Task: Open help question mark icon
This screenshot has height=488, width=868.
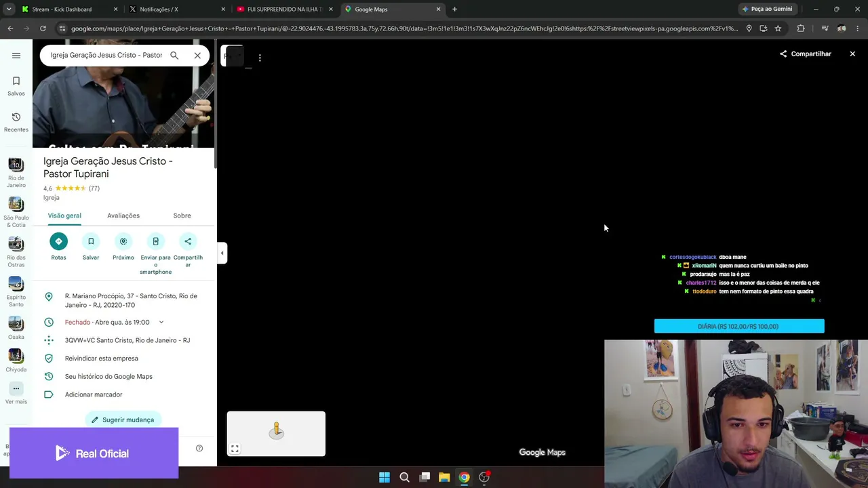Action: pos(199,448)
